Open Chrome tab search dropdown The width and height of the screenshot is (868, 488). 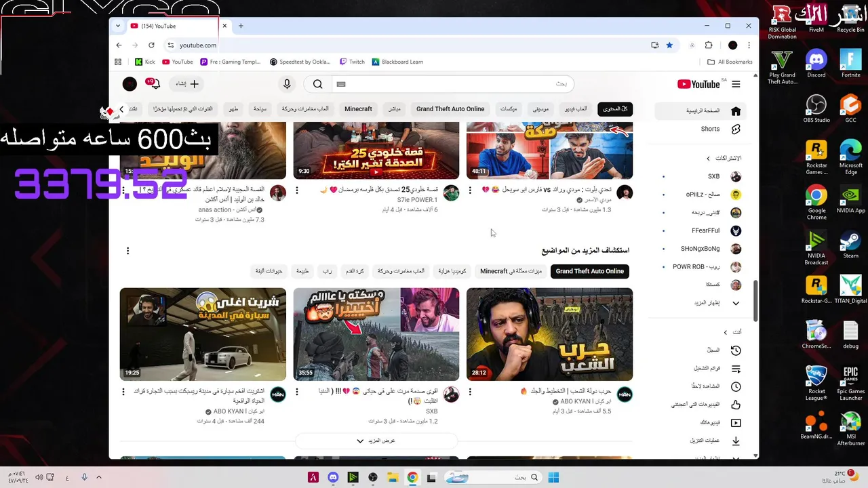[x=118, y=26]
